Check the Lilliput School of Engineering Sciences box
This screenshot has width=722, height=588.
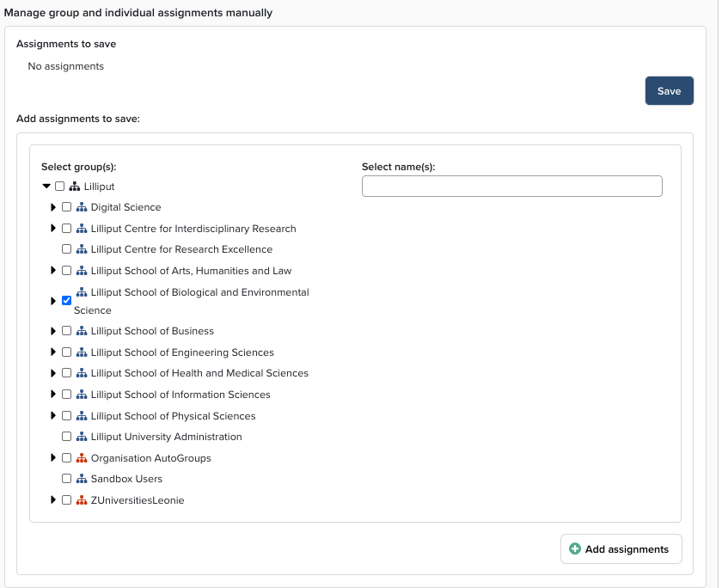tap(66, 352)
